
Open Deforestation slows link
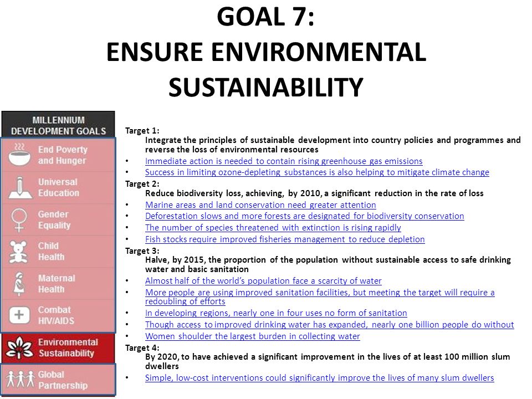tap(304, 216)
